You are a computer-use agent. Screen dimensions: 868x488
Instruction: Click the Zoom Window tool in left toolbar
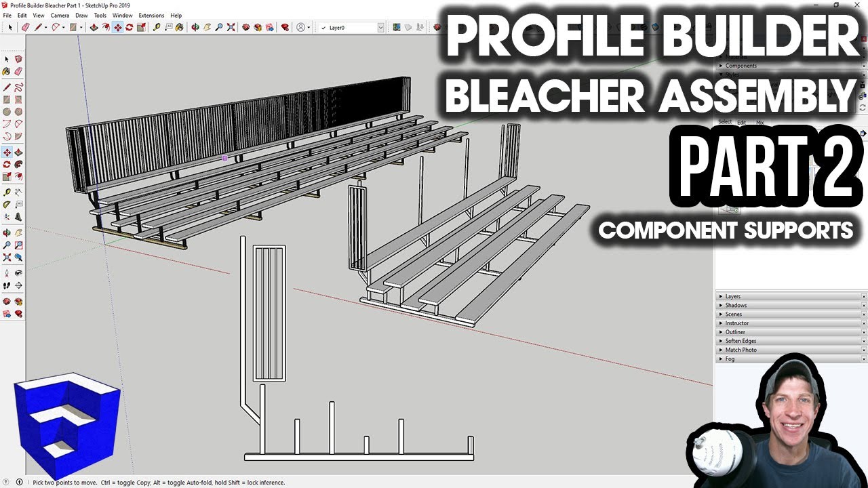pos(18,245)
